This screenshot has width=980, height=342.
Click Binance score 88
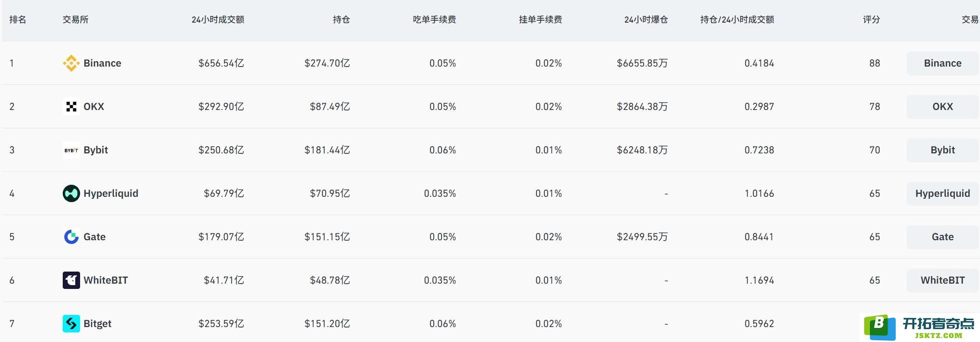pyautogui.click(x=875, y=63)
